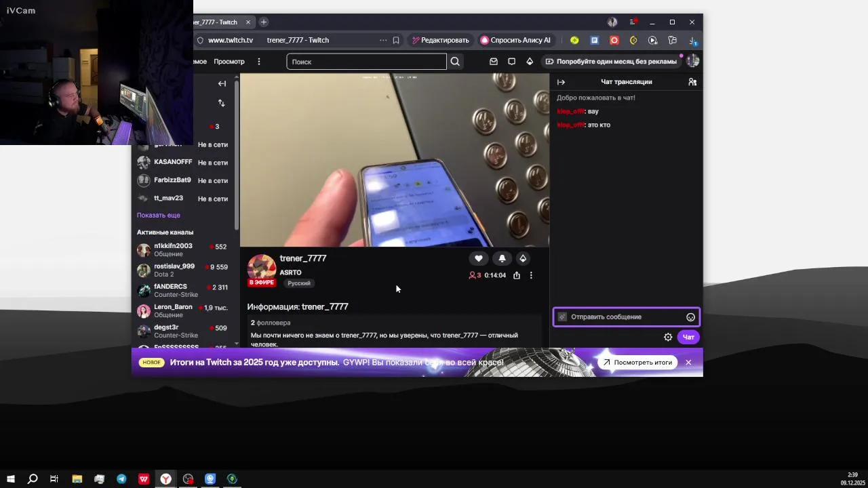The height and width of the screenshot is (488, 868).
Task: Open the three-dot menu next to Просмотр
Action: point(258,62)
